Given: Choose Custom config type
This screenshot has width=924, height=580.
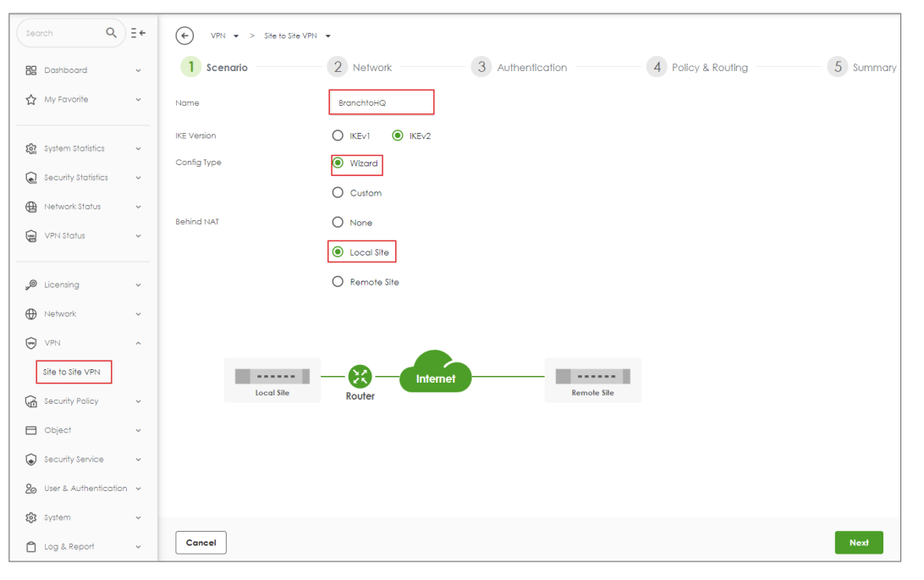Looking at the screenshot, I should (338, 193).
